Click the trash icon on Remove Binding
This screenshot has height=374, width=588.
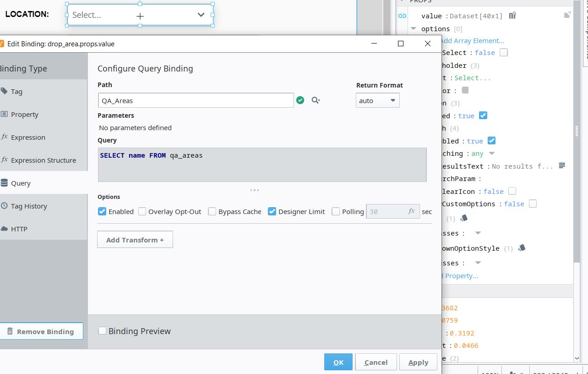coord(10,331)
